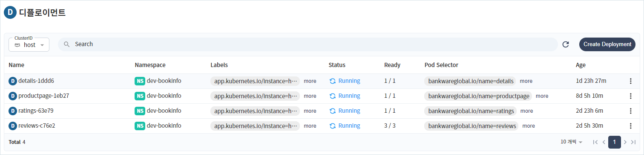644x155 pixels.
Task: Click label chip bankwareglobal.io/name=reviews
Action: tap(472, 126)
